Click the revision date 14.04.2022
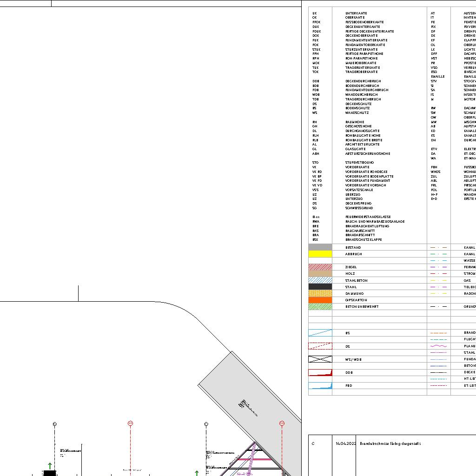 [346, 443]
